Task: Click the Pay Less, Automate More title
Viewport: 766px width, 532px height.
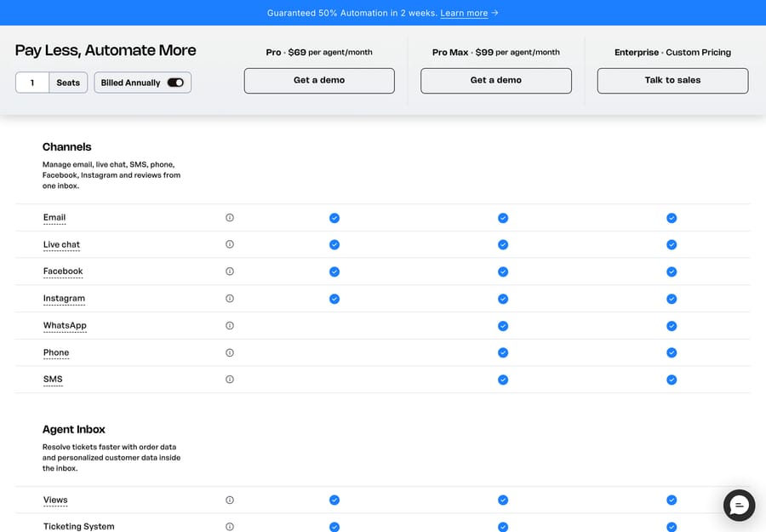Action: [x=106, y=50]
